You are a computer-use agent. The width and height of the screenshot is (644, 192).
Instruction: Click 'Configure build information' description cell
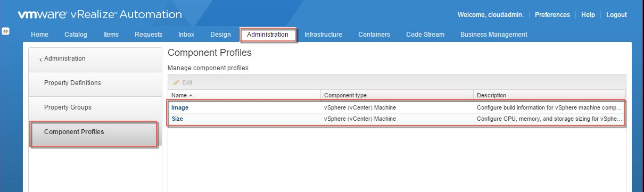549,107
